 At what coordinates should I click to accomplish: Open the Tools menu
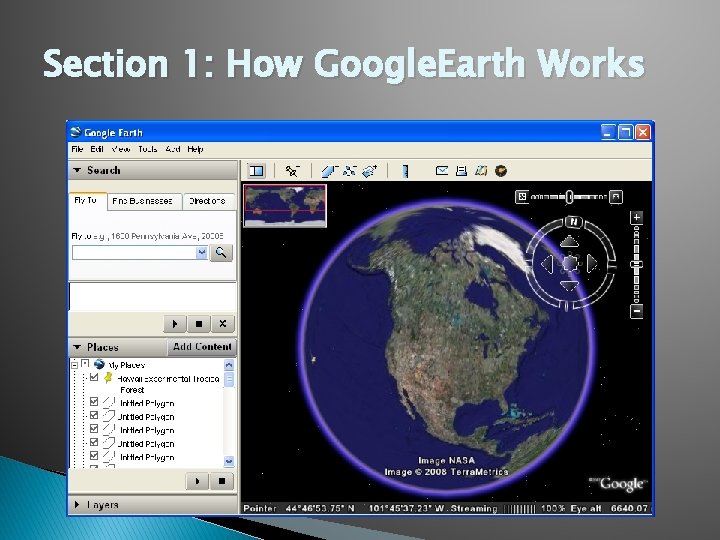pos(148,149)
